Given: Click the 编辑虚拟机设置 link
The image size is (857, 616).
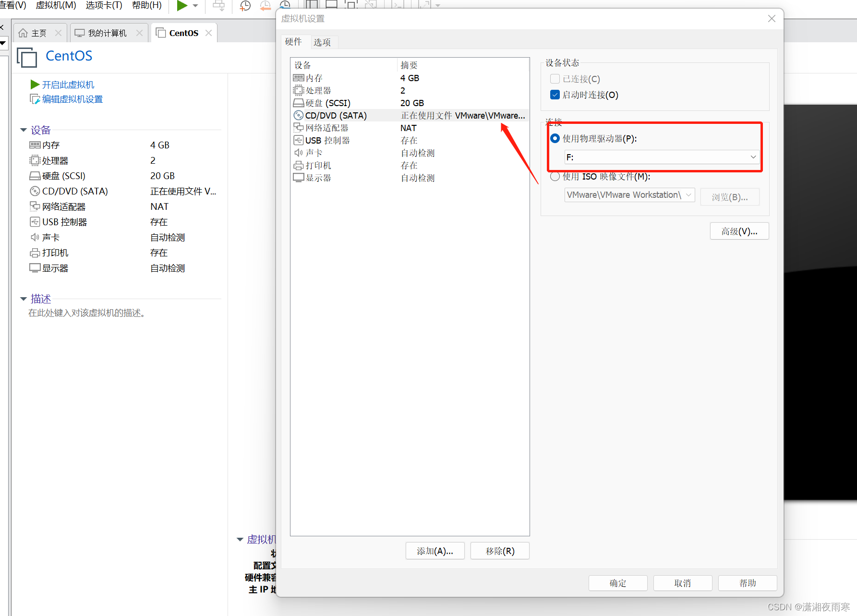Looking at the screenshot, I should 72,99.
